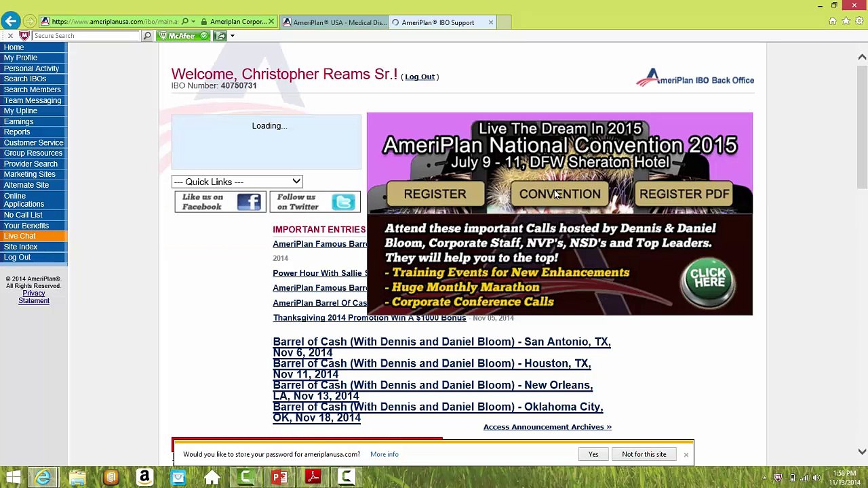Open orange book taskbar icon
This screenshot has height=488, width=868.
tap(111, 478)
